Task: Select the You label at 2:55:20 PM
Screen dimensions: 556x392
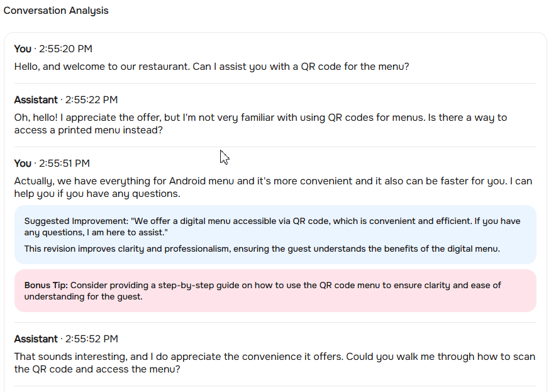Action: point(23,49)
